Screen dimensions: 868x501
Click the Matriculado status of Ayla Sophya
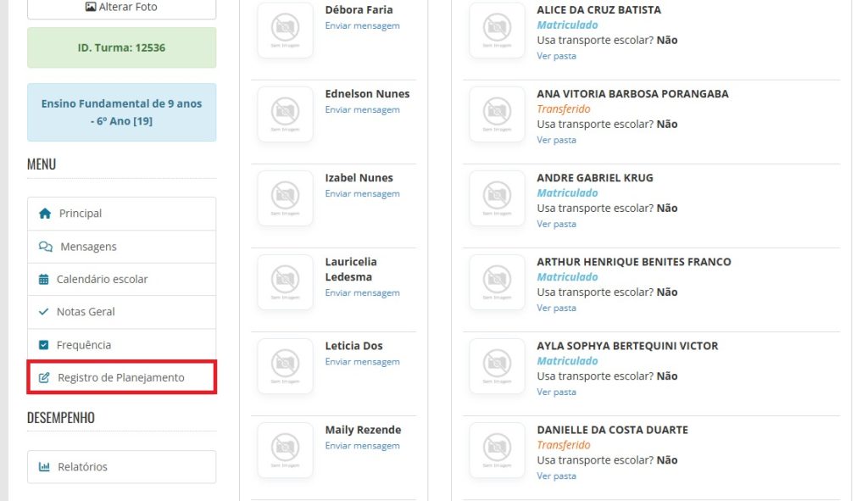click(567, 361)
